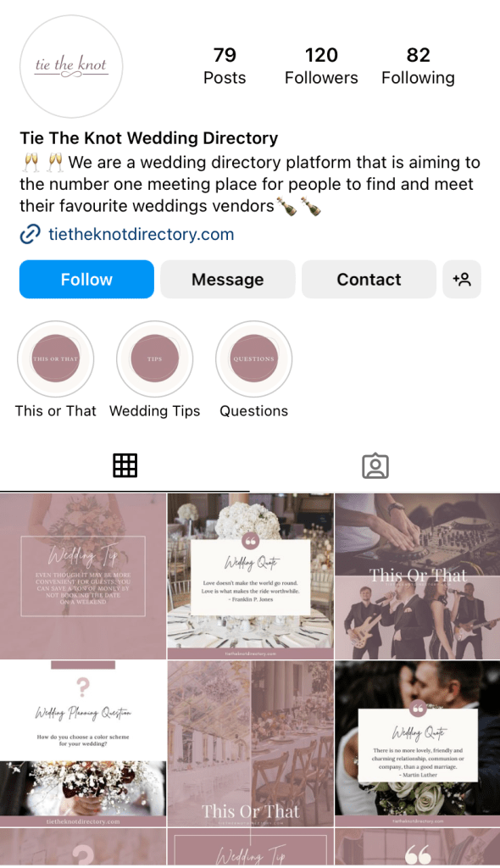Switch to the grid posts tab
Image resolution: width=500 pixels, height=868 pixels.
[x=125, y=465]
